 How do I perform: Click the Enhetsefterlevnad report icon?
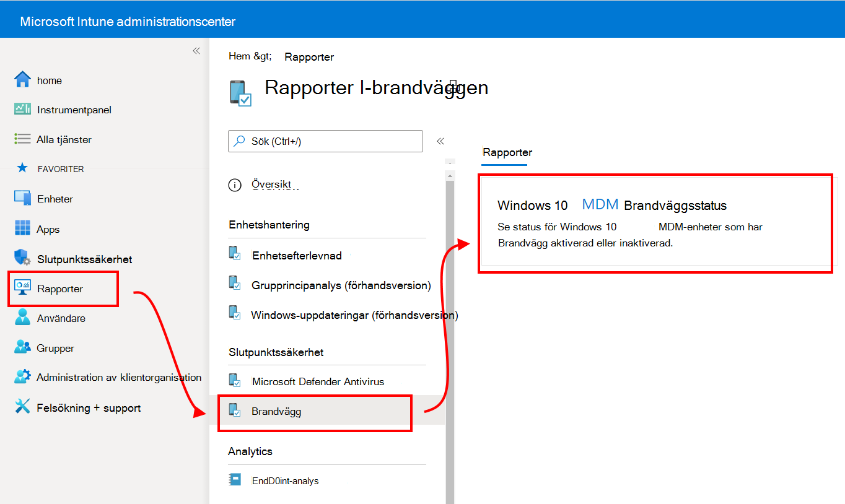(235, 253)
